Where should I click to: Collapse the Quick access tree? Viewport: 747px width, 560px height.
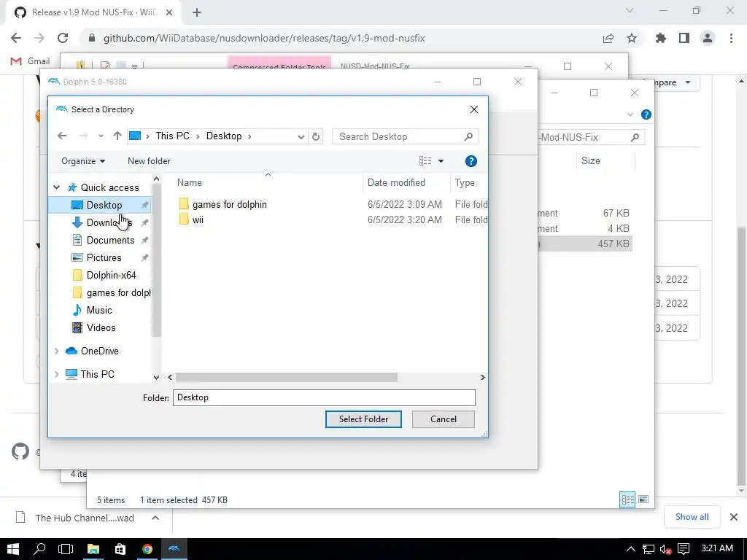[57, 187]
